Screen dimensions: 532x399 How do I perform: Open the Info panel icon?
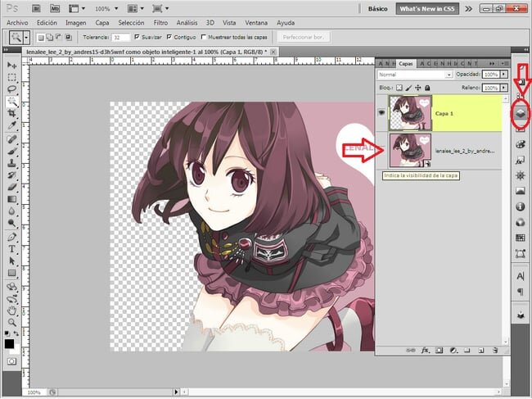click(x=520, y=206)
